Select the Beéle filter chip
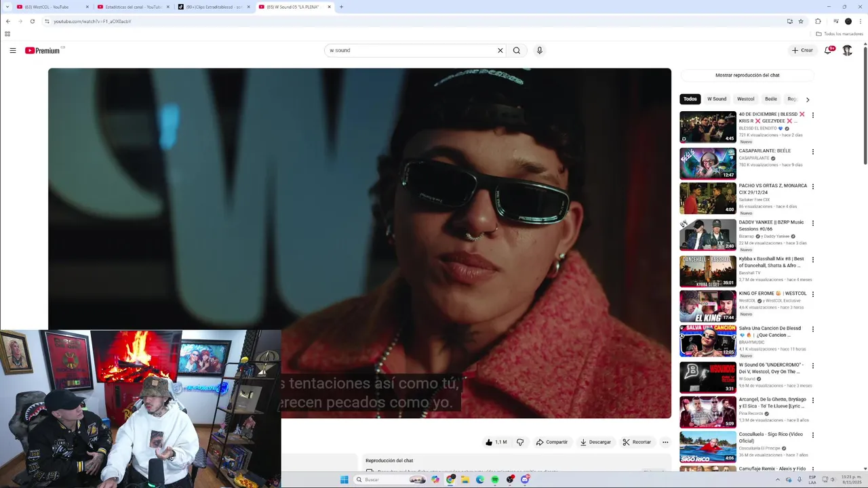The image size is (868, 488). (x=771, y=99)
